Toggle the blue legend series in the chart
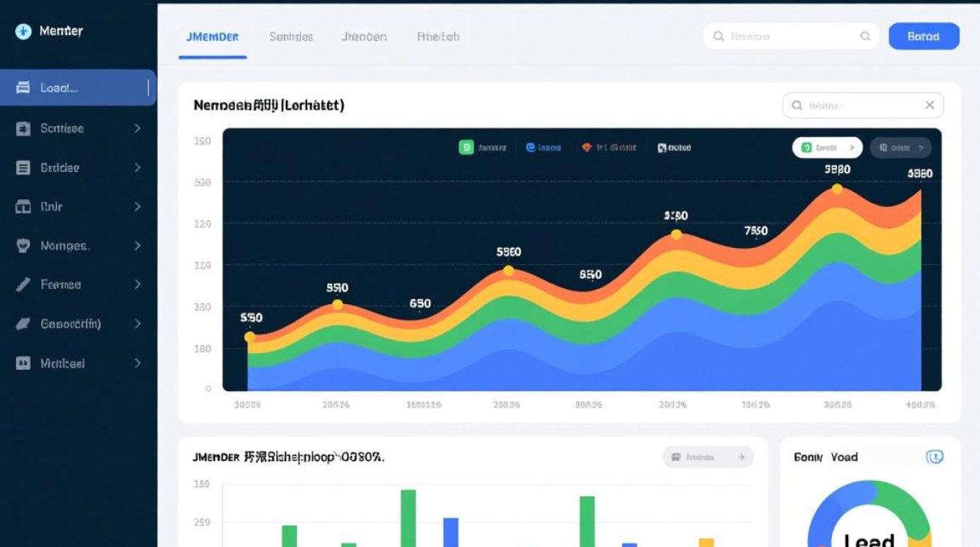 531,148
